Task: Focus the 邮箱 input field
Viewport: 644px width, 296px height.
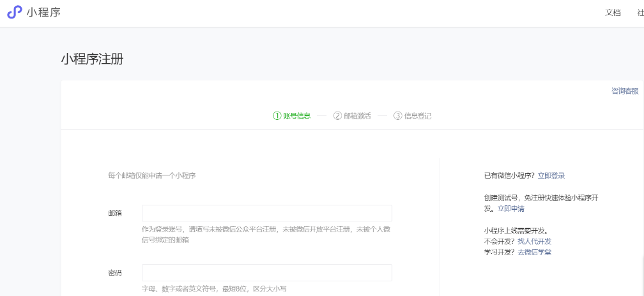Action: (x=267, y=214)
